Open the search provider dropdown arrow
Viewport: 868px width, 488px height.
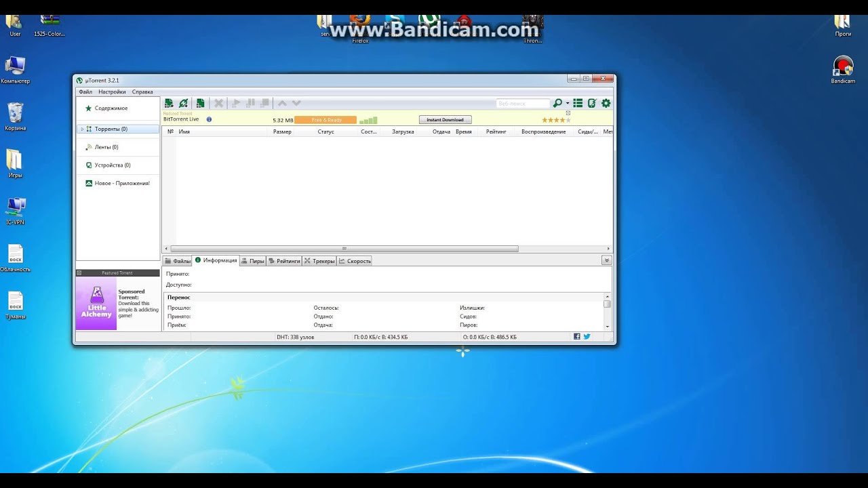[x=568, y=104]
